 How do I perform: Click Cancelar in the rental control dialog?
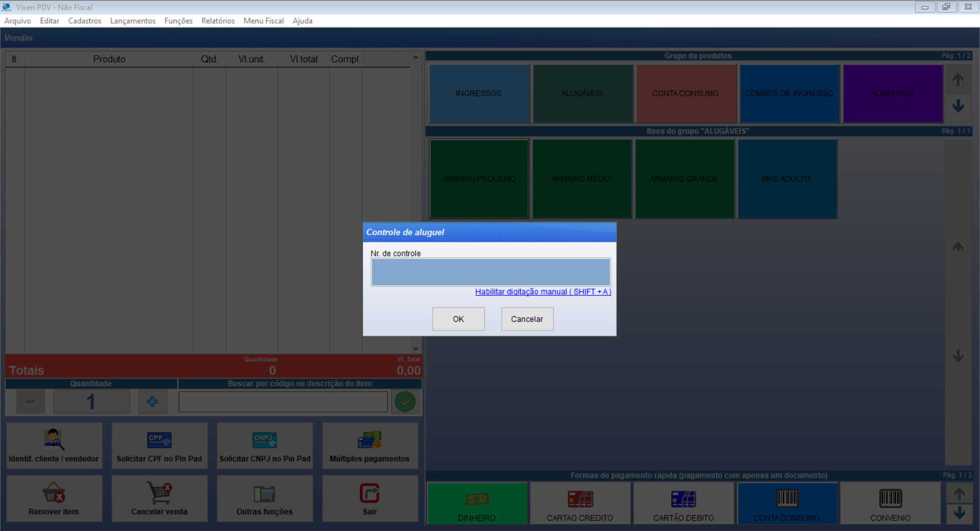point(527,319)
